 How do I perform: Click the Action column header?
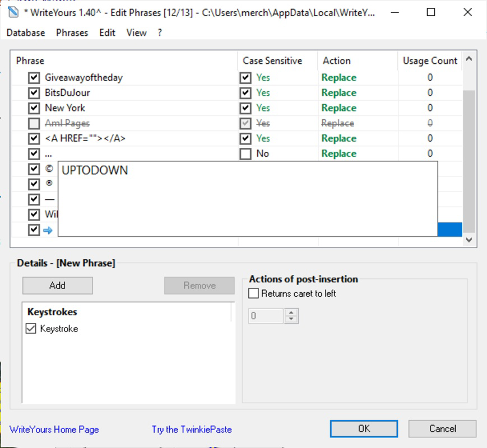(x=358, y=60)
